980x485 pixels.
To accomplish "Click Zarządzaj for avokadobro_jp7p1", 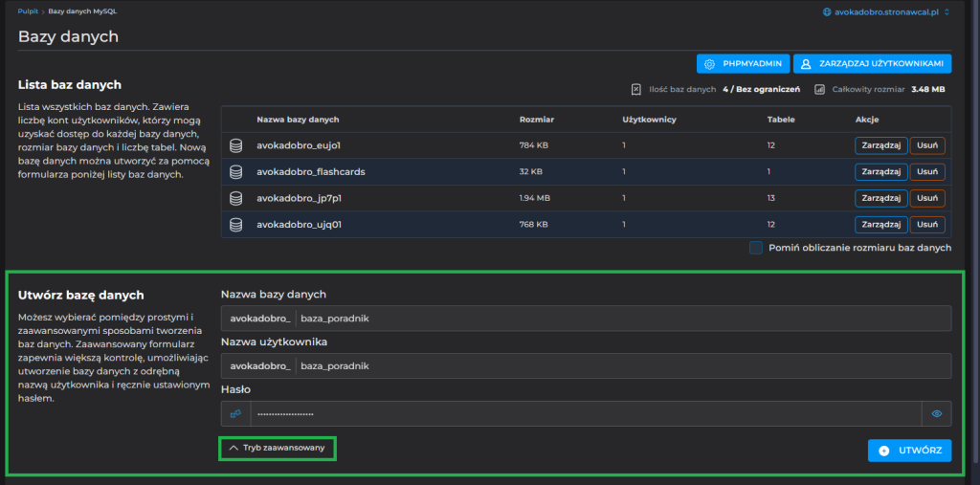I will pos(880,198).
